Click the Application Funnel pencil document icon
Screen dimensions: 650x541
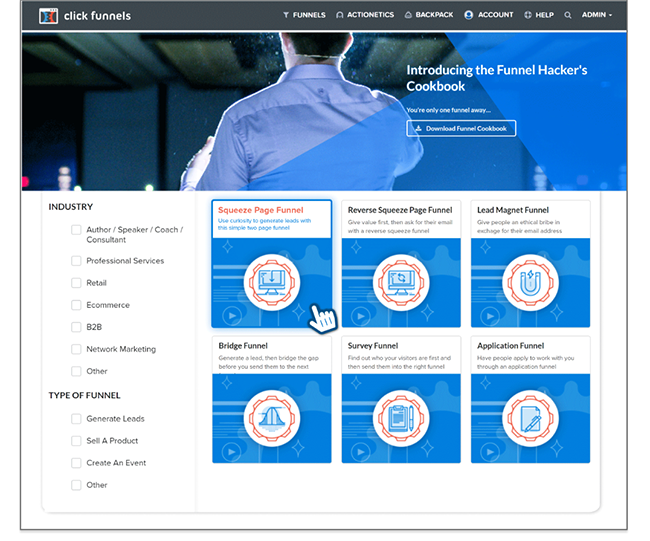pyautogui.click(x=530, y=418)
